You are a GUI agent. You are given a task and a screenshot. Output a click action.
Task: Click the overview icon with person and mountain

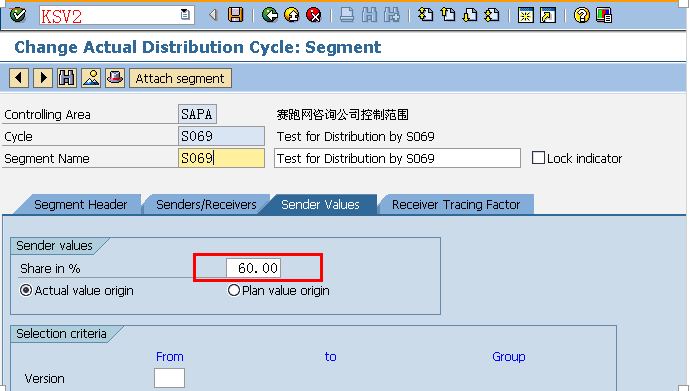tap(91, 78)
